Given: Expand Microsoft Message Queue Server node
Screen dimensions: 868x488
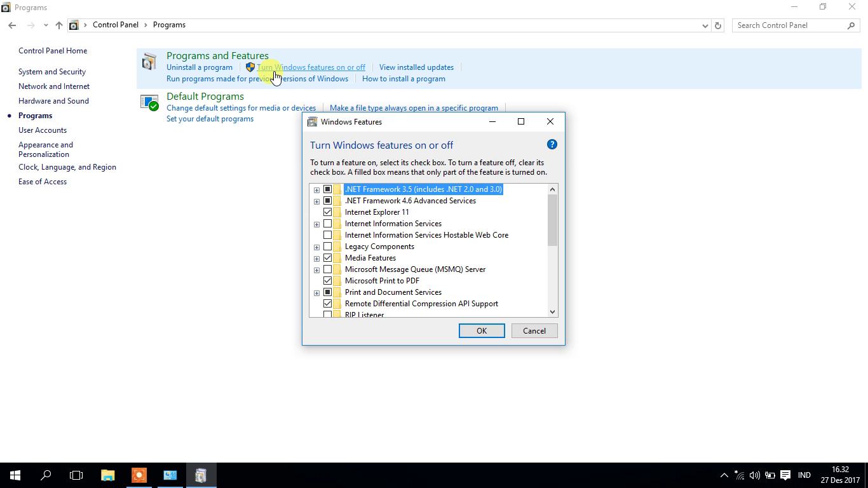Looking at the screenshot, I should point(316,269).
